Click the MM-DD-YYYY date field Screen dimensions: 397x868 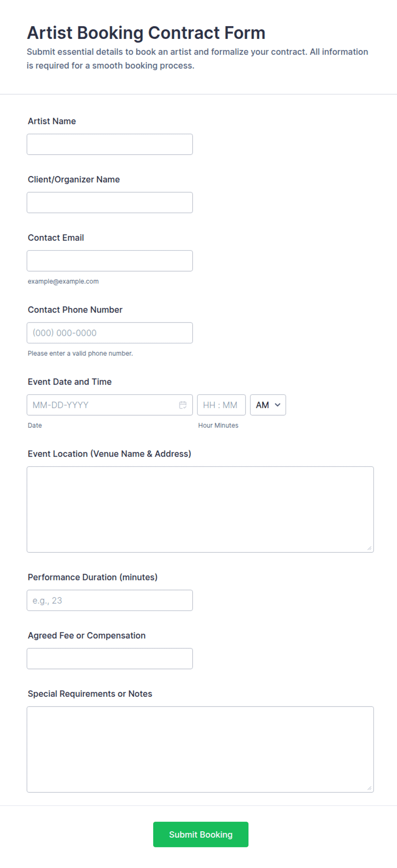(x=110, y=405)
